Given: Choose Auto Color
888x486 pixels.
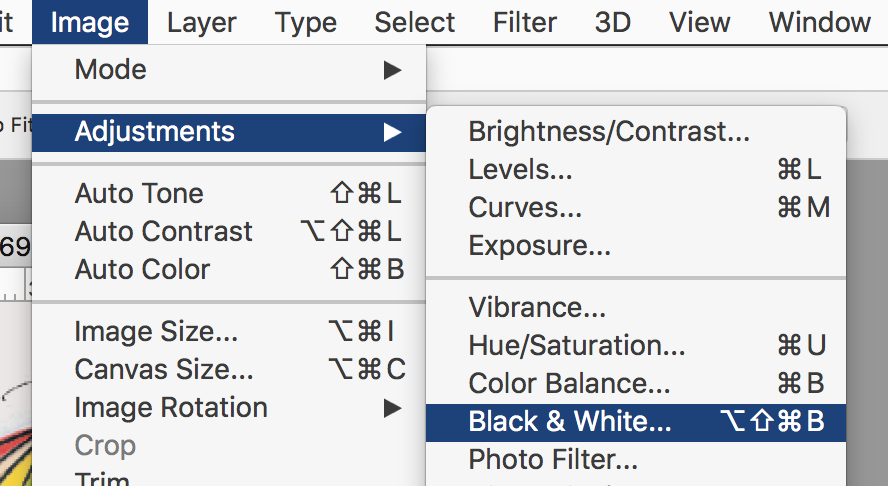Looking at the screenshot, I should point(229,270).
